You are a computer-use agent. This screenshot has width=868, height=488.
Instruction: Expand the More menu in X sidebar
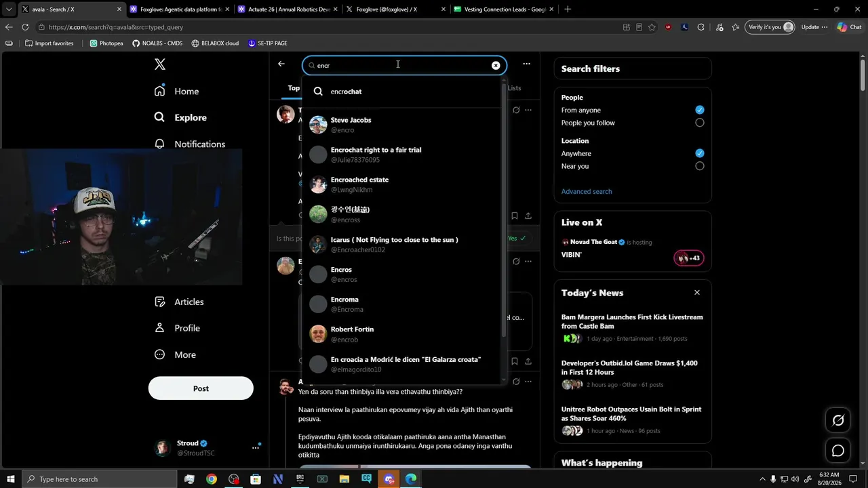pyautogui.click(x=176, y=354)
